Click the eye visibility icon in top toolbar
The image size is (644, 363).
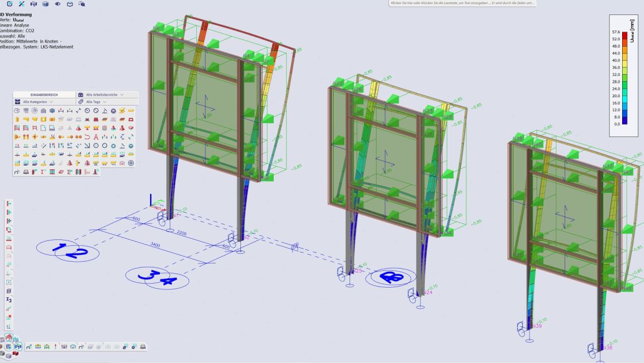point(57,3)
